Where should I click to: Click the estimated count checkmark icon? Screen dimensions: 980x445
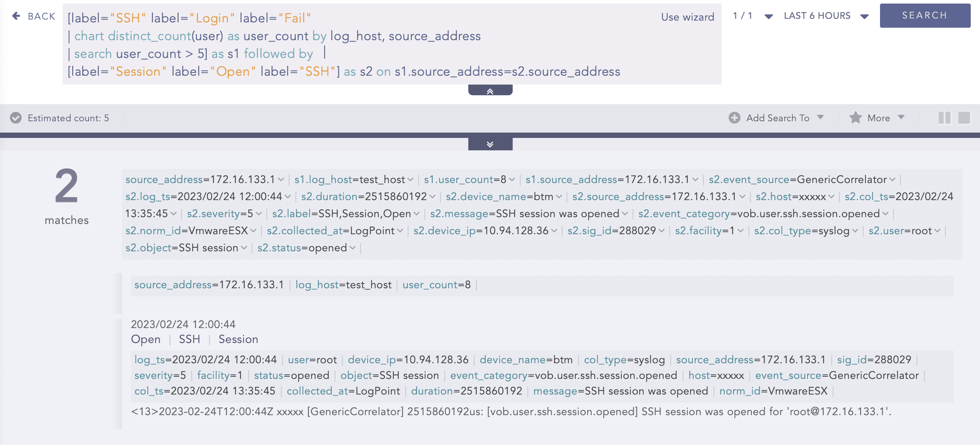(16, 118)
